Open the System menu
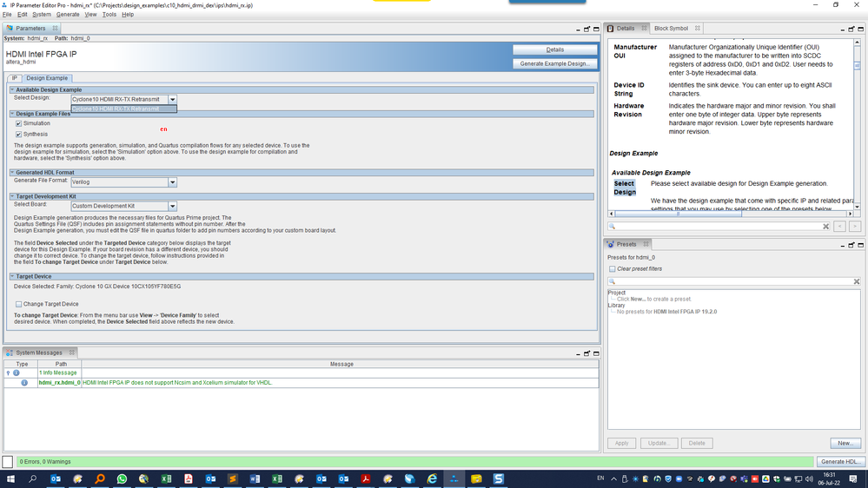Screen dimensions: 868x488 (x=42, y=15)
